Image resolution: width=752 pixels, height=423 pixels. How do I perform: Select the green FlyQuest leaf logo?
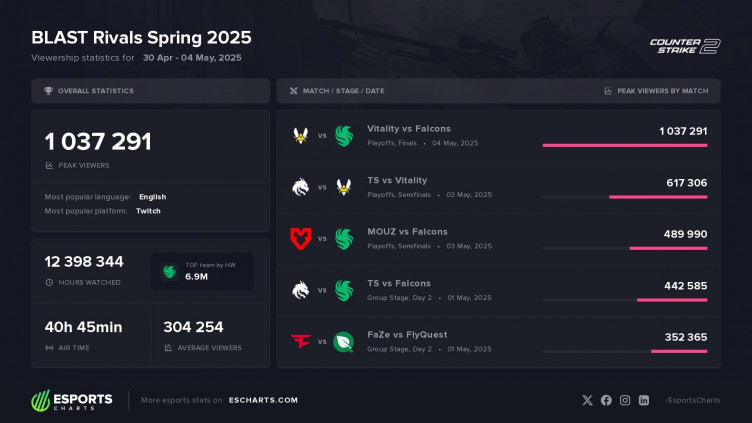(x=343, y=341)
